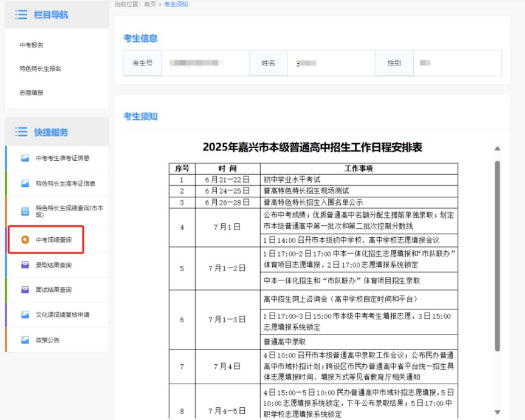This screenshot has height=420, width=525.
Task: Go to 志愿填报 navigation item
Action: pos(32,93)
